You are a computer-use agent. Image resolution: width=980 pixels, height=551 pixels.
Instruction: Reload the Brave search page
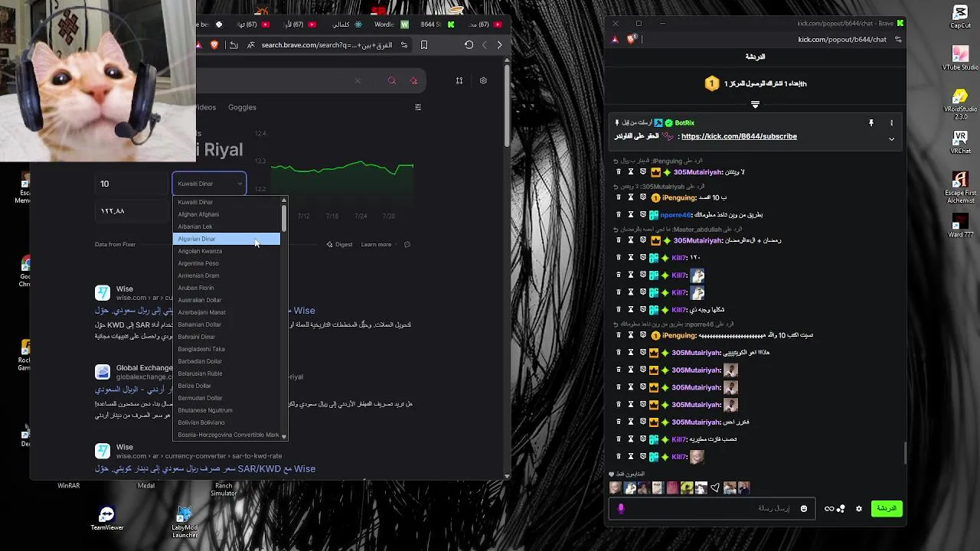[x=469, y=45]
